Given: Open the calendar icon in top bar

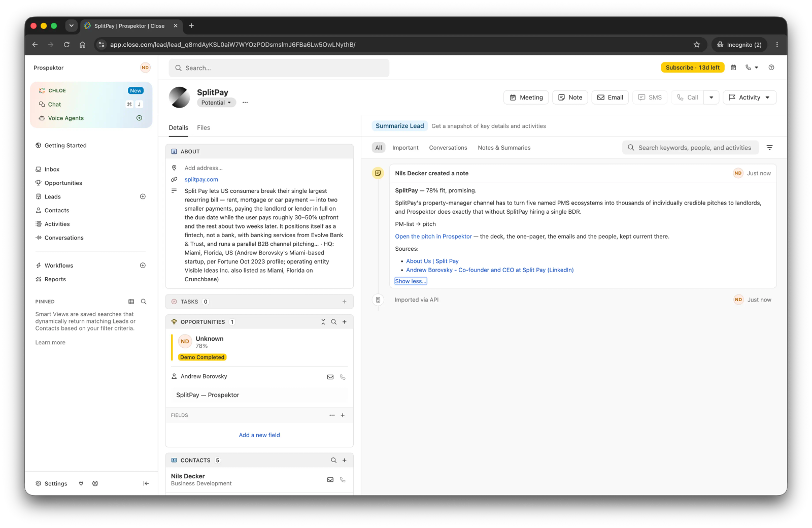Looking at the screenshot, I should click(733, 68).
